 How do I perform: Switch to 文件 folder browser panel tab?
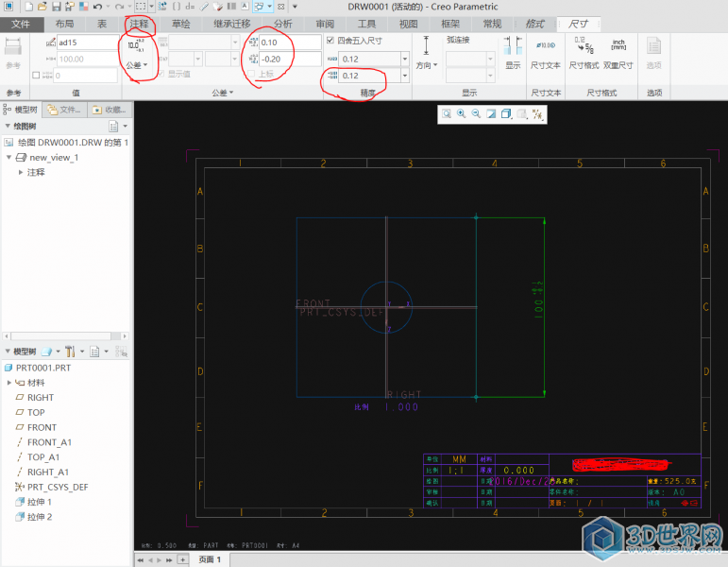[x=65, y=110]
